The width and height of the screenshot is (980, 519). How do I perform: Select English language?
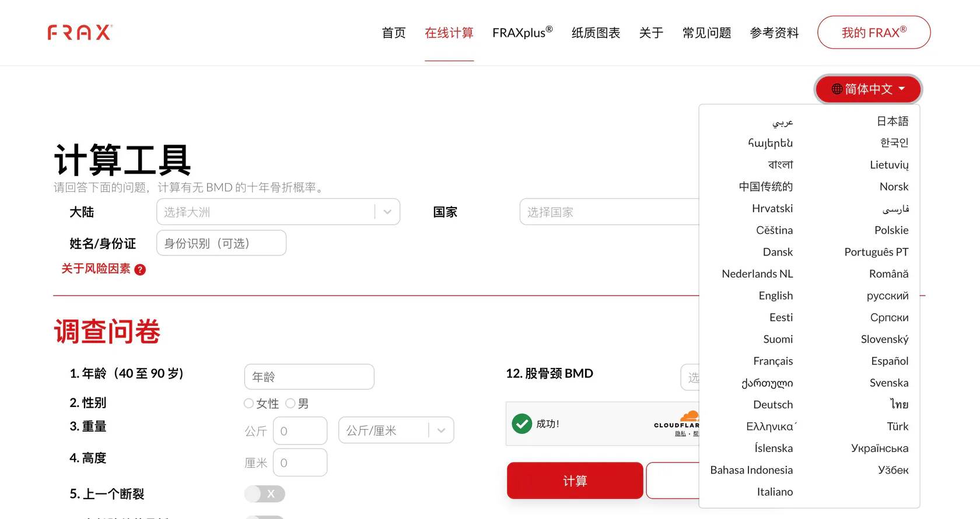coord(775,296)
